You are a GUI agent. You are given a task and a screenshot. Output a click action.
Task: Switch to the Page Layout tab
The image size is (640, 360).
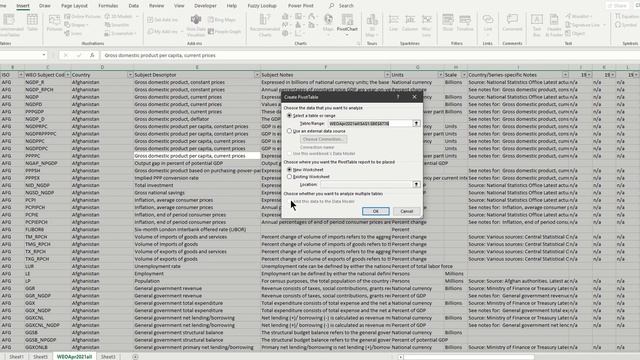[74, 6]
